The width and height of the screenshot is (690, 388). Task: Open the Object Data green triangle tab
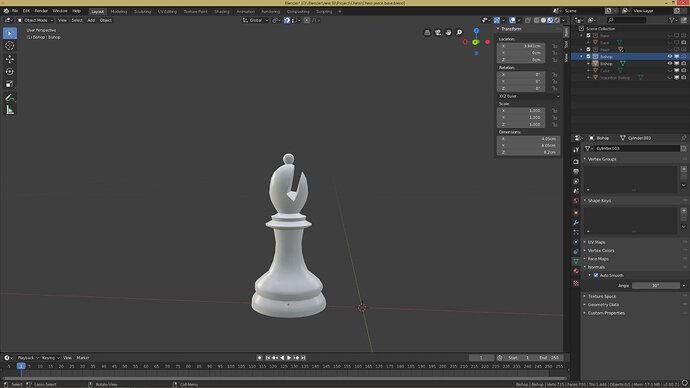[x=576, y=261]
